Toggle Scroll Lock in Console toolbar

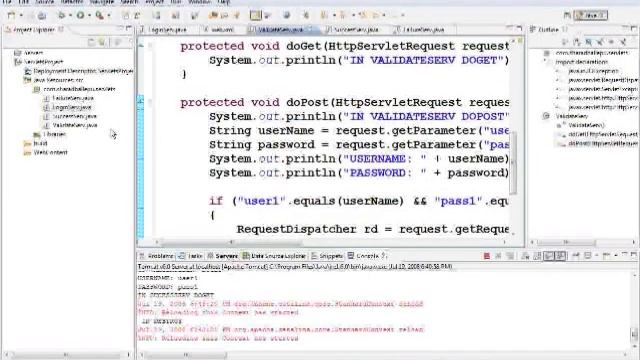pyautogui.click(x=537, y=256)
